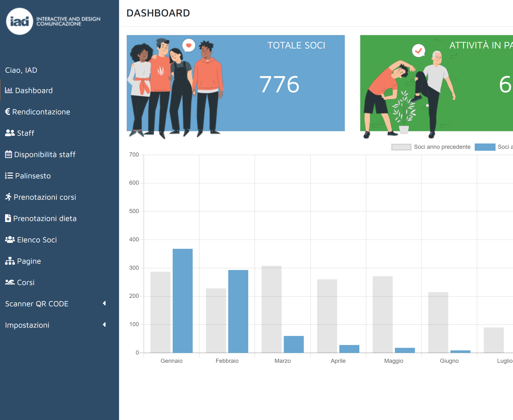
Task: Expand the Impostazioni submenu arrow
Action: click(104, 325)
